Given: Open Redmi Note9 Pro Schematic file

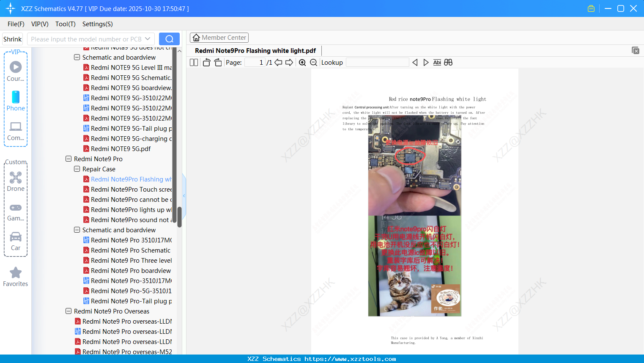Looking at the screenshot, I should pos(127,250).
